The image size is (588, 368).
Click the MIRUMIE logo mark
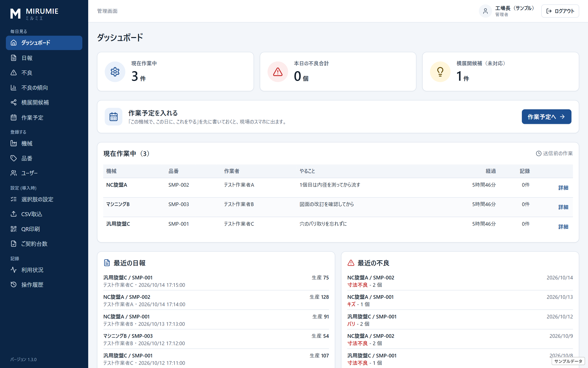[x=15, y=13]
